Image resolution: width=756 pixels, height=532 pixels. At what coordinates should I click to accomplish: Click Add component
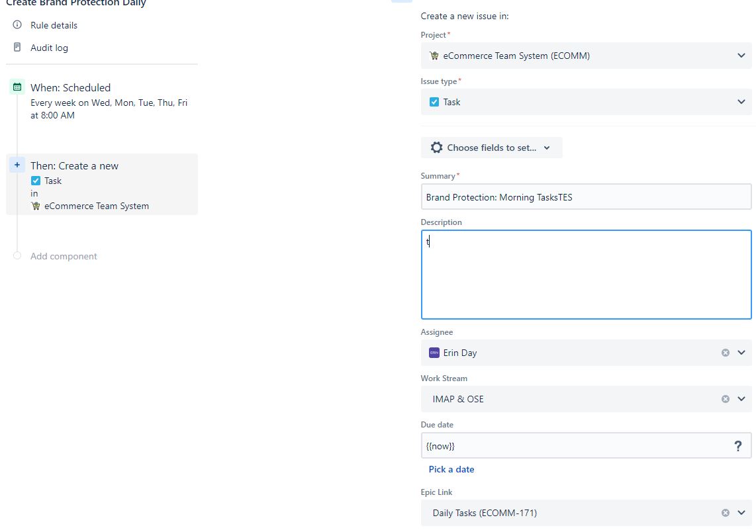coord(64,256)
